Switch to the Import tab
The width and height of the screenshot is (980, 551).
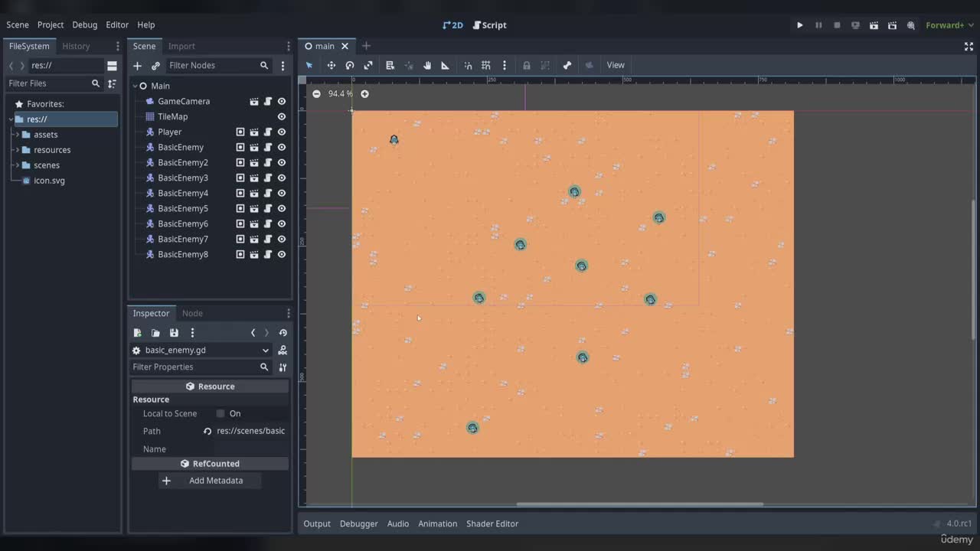coord(181,46)
